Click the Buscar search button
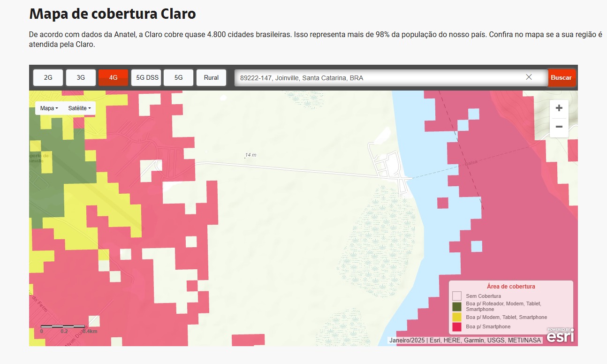Viewport: 607px width, 364px height. [x=561, y=78]
